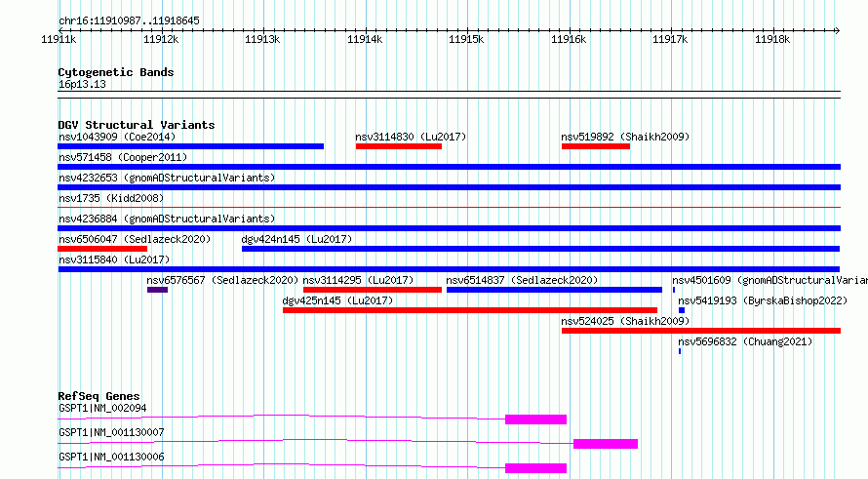The width and height of the screenshot is (868, 479).
Task: Click the 11911k ruler tick label
Action: pyautogui.click(x=59, y=39)
